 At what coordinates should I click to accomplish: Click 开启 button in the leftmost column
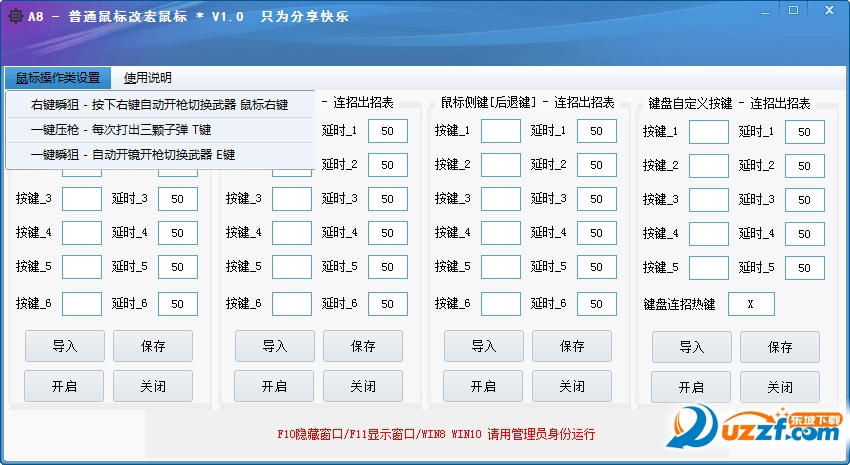(x=64, y=386)
